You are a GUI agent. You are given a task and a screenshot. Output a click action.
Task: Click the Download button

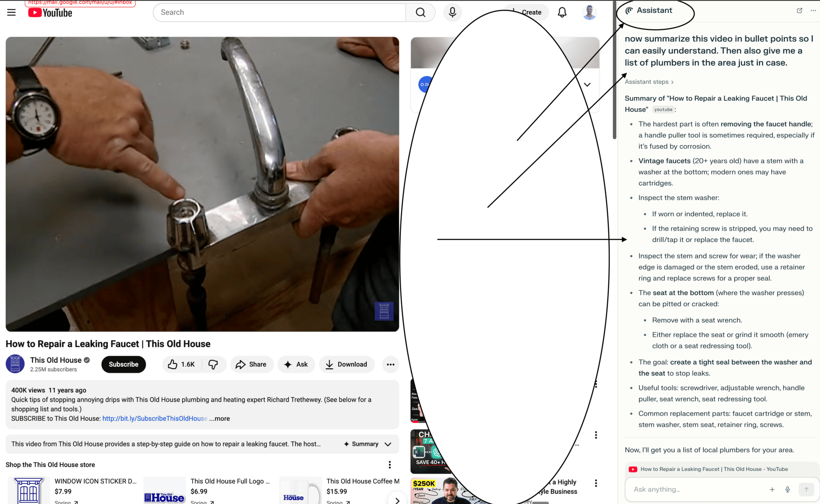[x=346, y=364]
